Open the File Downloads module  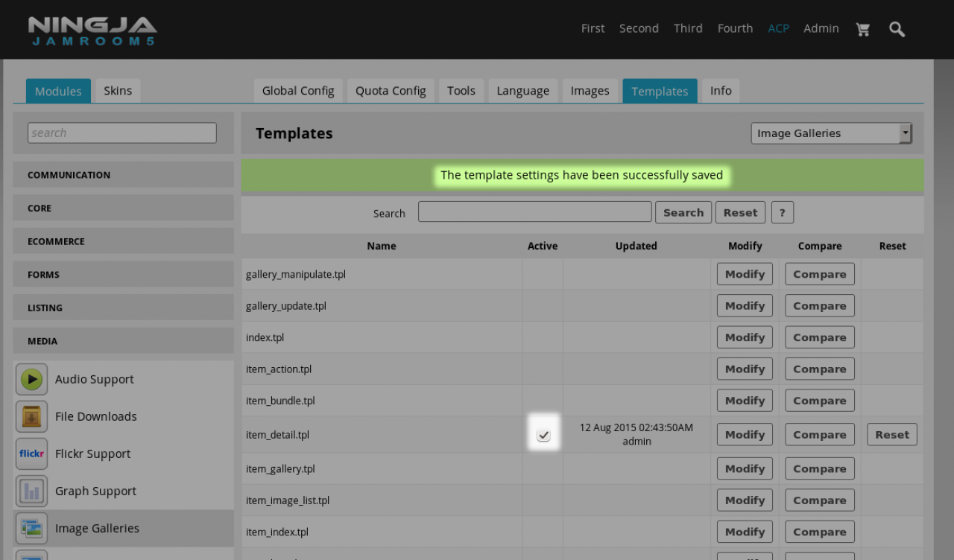(96, 416)
